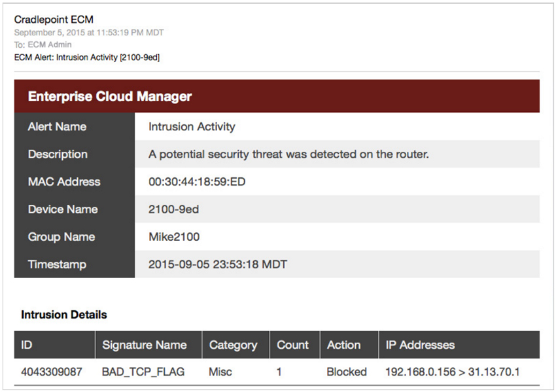
Task: Select device name value 2100-9ed in table
Action: click(173, 209)
